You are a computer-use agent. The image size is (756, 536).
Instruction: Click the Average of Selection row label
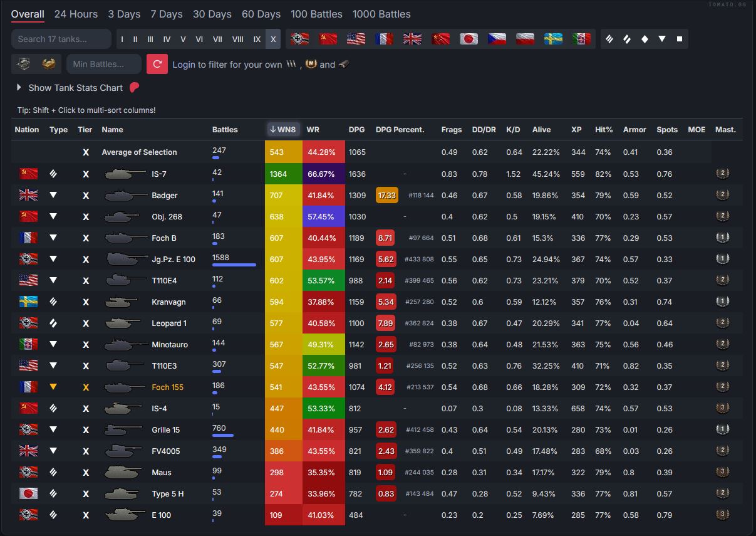pos(139,152)
